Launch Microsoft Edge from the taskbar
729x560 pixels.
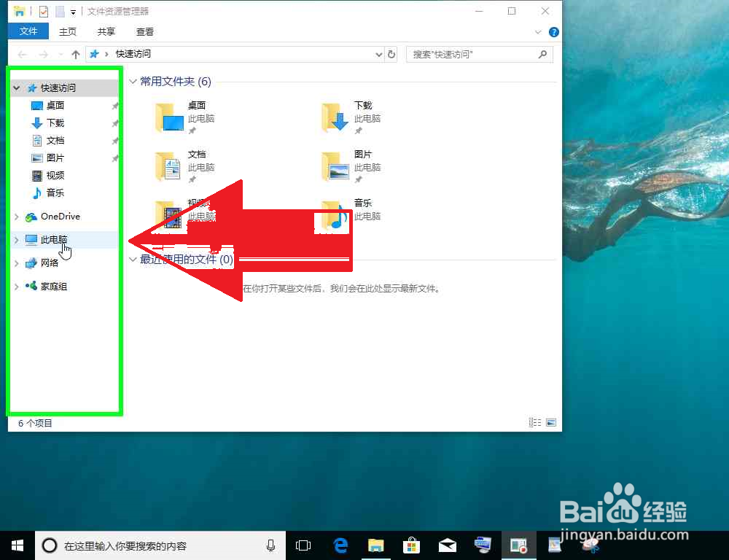(x=340, y=545)
